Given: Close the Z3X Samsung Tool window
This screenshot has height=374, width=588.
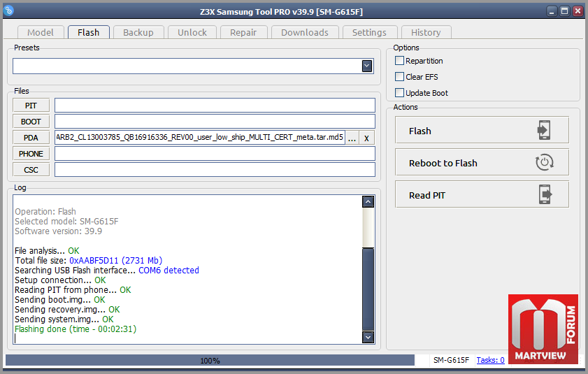Looking at the screenshot, I should tap(578, 11).
